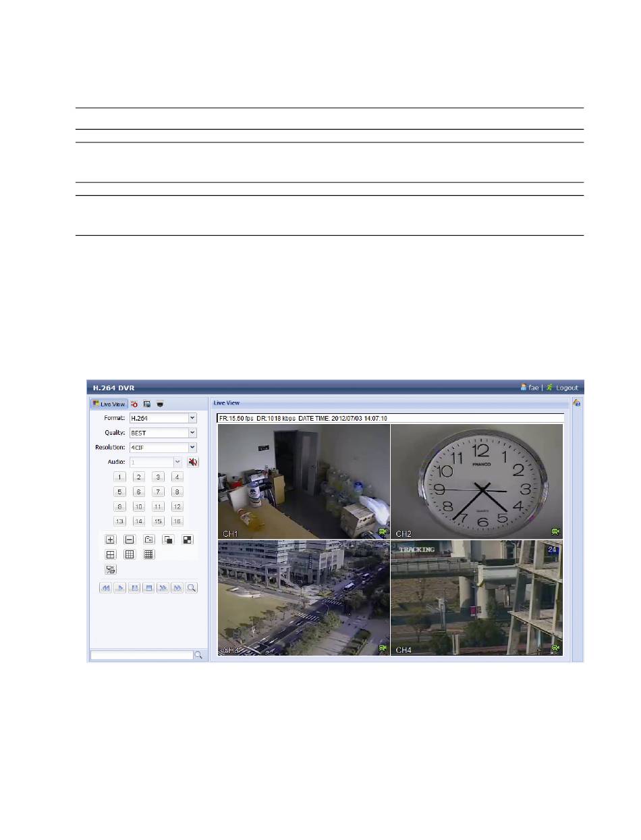Screen dimensions: 641x840
Task: Click the recording icon in CH1 pane
Action: [x=383, y=532]
